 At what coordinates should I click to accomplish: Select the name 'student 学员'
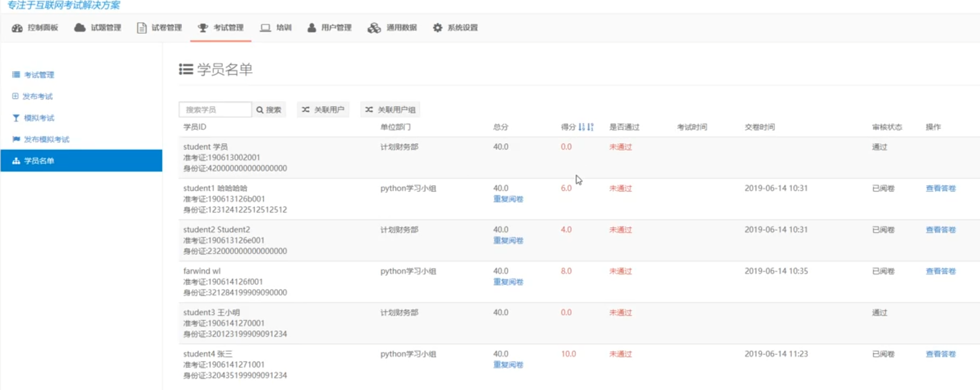coord(205,147)
